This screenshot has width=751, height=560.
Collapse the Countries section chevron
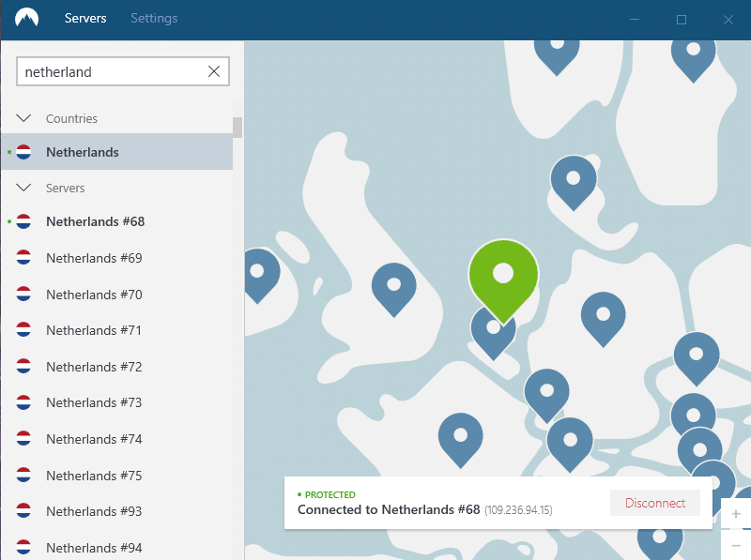click(x=23, y=118)
